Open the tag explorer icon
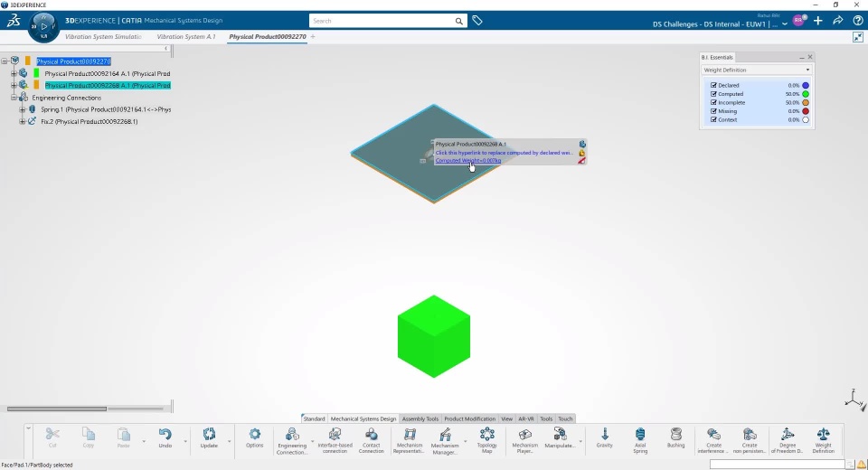 pos(477,21)
